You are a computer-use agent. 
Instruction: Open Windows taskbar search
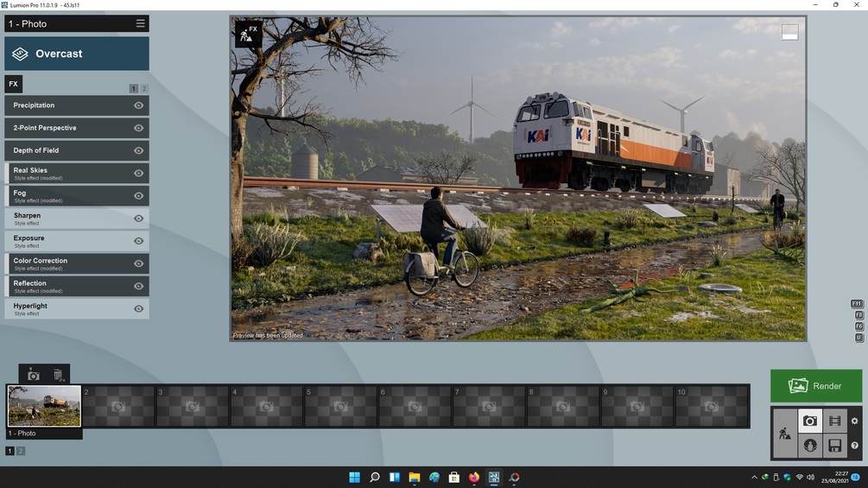(x=374, y=477)
